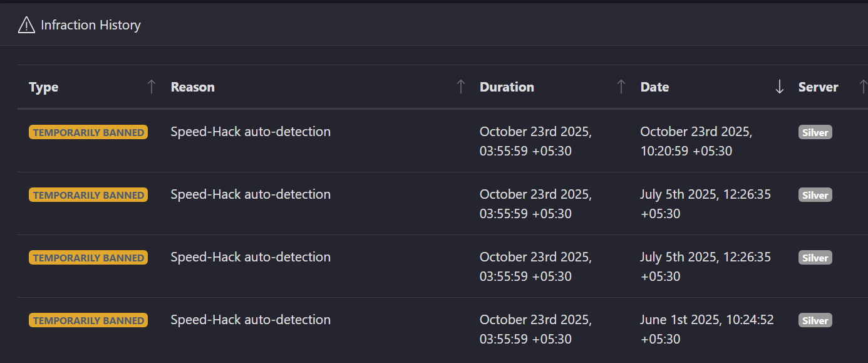Select the Reason column header label
Image resolution: width=868 pixels, height=363 pixels.
pos(193,87)
